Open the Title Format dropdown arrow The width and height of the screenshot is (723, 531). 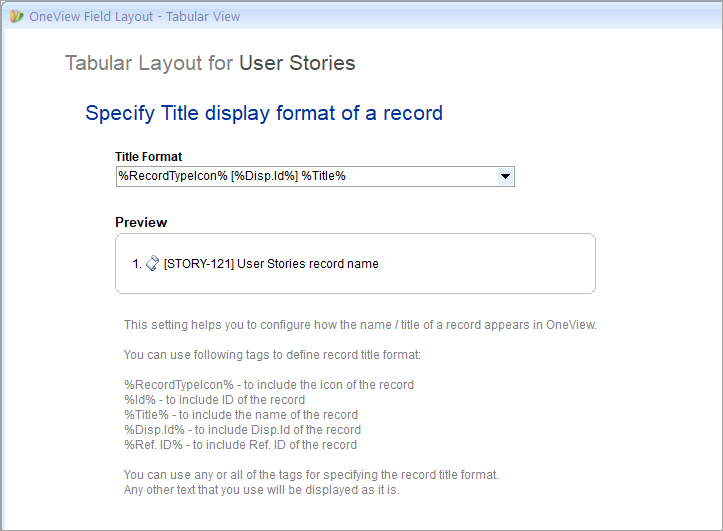pos(505,177)
